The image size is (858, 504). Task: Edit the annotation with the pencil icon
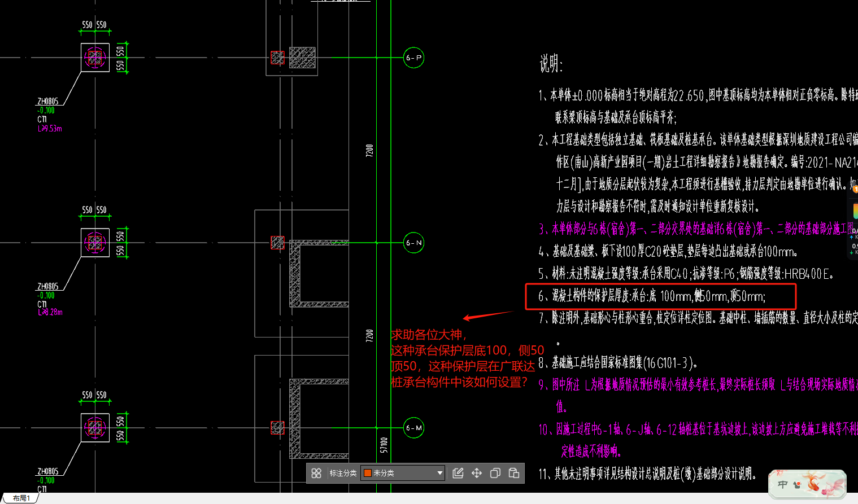458,473
